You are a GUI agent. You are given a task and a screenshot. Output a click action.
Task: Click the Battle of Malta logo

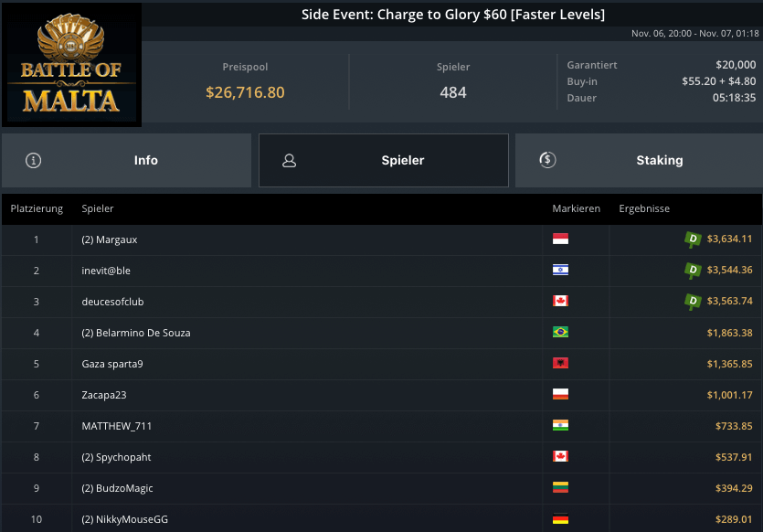[71, 64]
